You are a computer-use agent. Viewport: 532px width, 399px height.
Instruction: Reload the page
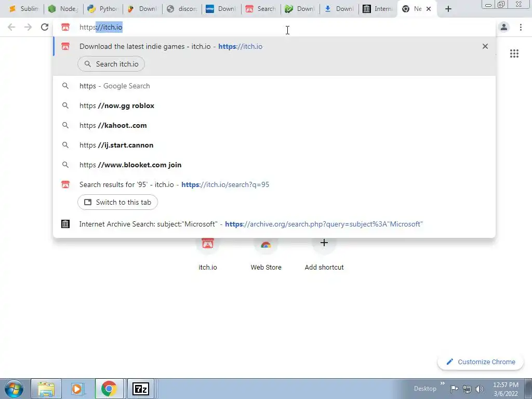45,27
